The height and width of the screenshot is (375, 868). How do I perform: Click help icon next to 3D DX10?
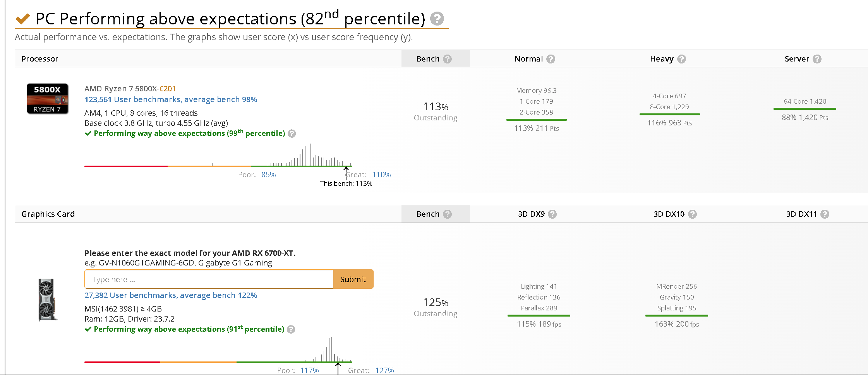pyautogui.click(x=693, y=214)
